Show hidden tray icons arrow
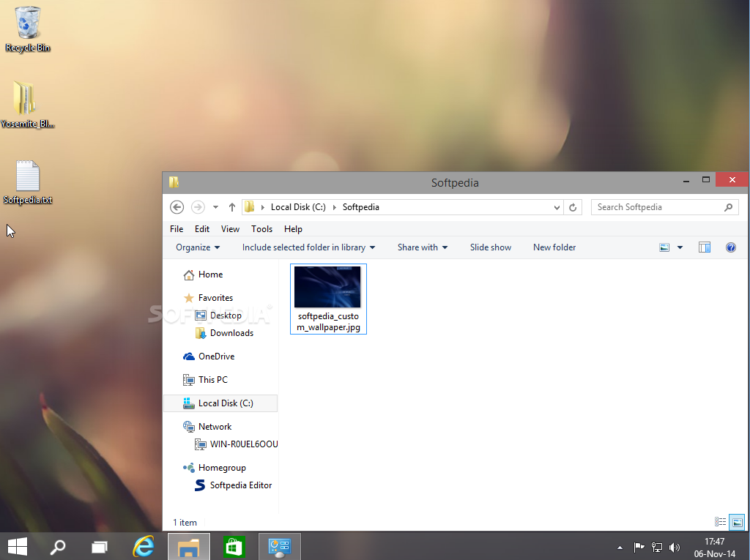750x560 pixels. 620,548
